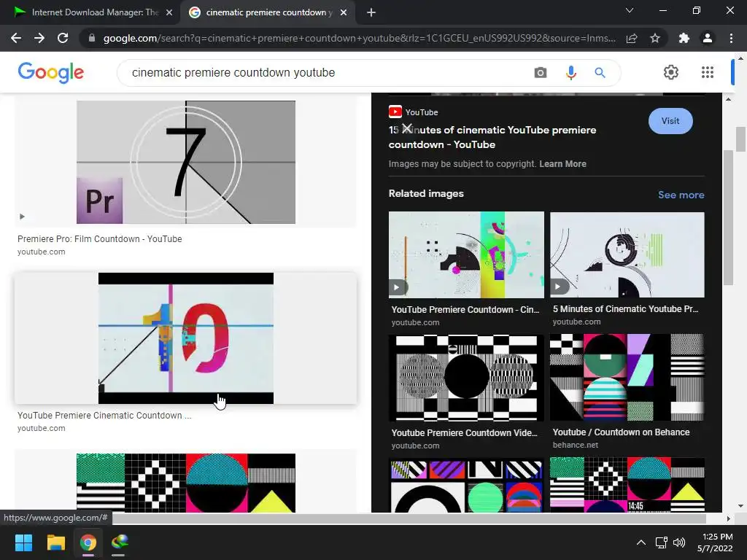
Task: Start voice search with microphone icon
Action: (x=570, y=72)
